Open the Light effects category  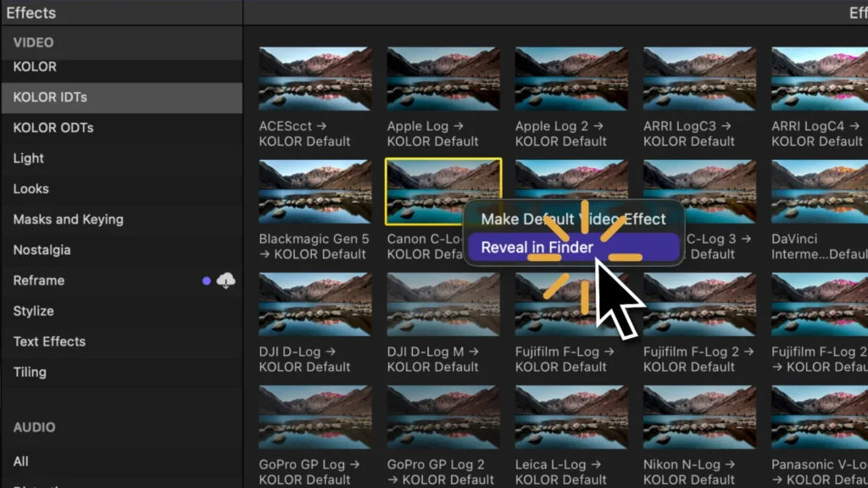pos(122,158)
